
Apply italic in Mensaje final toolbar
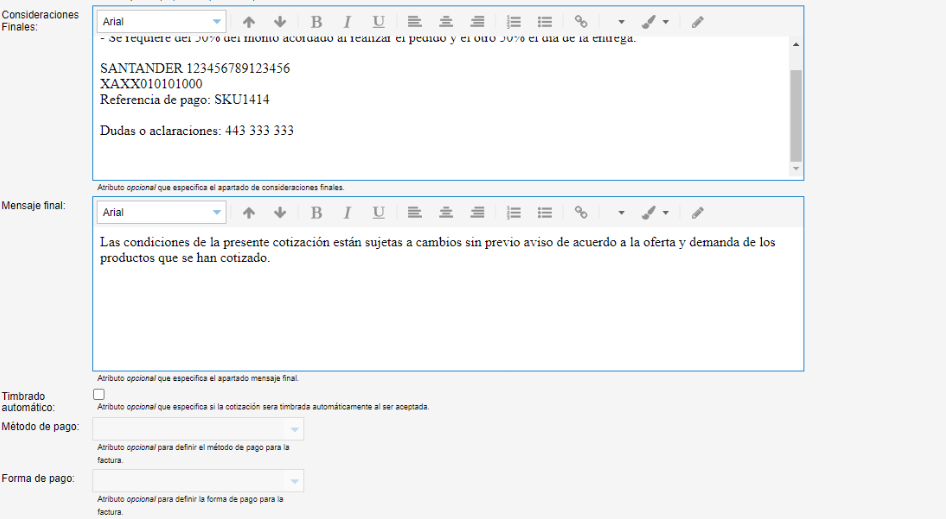(347, 212)
